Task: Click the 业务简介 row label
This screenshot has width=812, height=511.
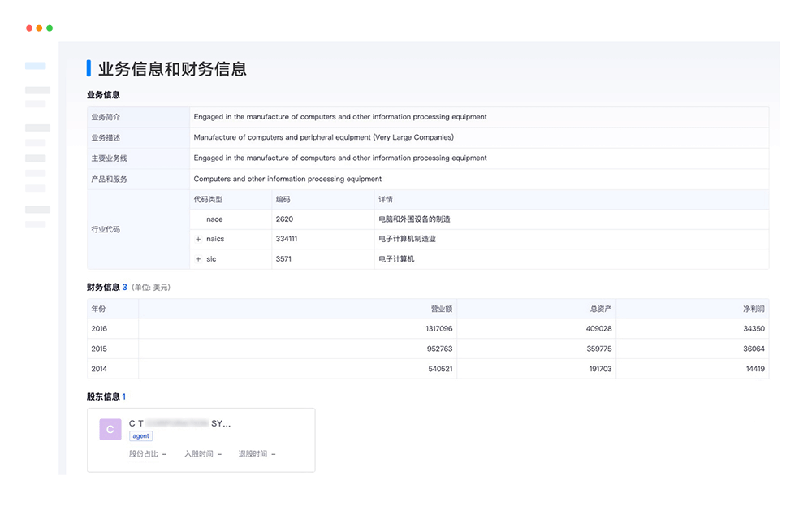Action: coord(106,116)
